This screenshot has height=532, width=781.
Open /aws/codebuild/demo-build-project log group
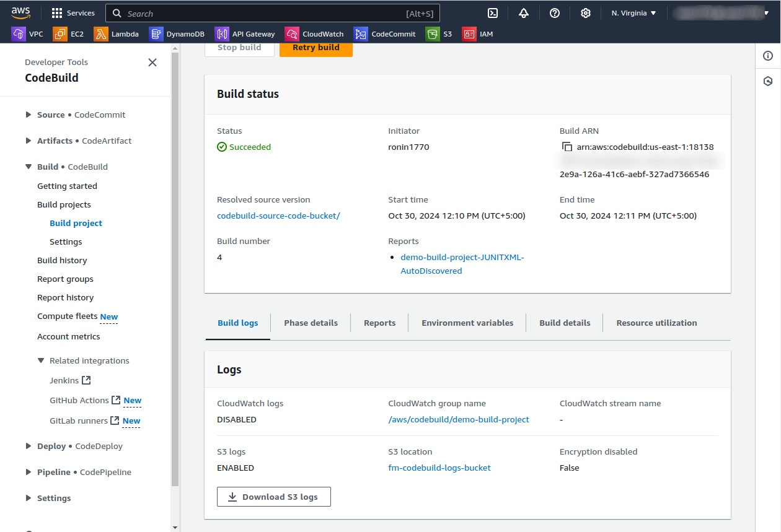[459, 419]
